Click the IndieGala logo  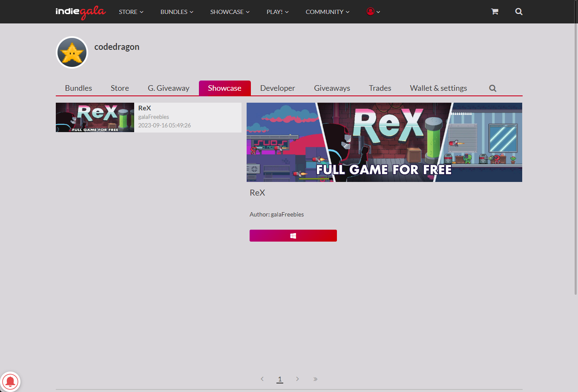coord(81,12)
